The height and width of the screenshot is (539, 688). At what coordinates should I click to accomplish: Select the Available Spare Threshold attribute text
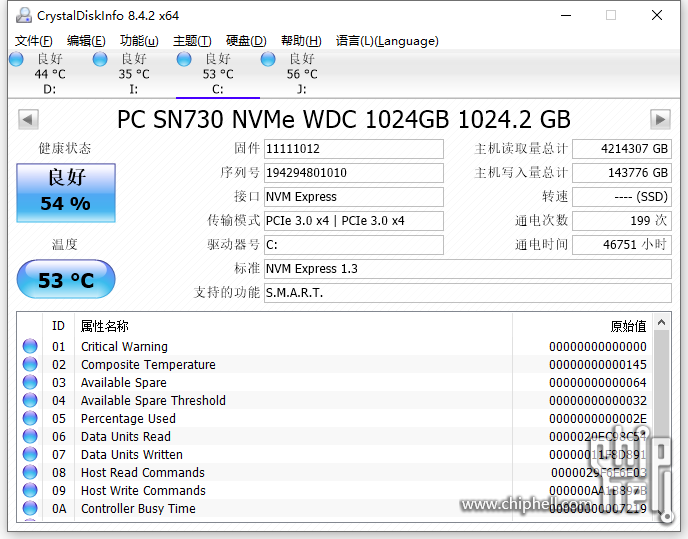[x=153, y=401]
